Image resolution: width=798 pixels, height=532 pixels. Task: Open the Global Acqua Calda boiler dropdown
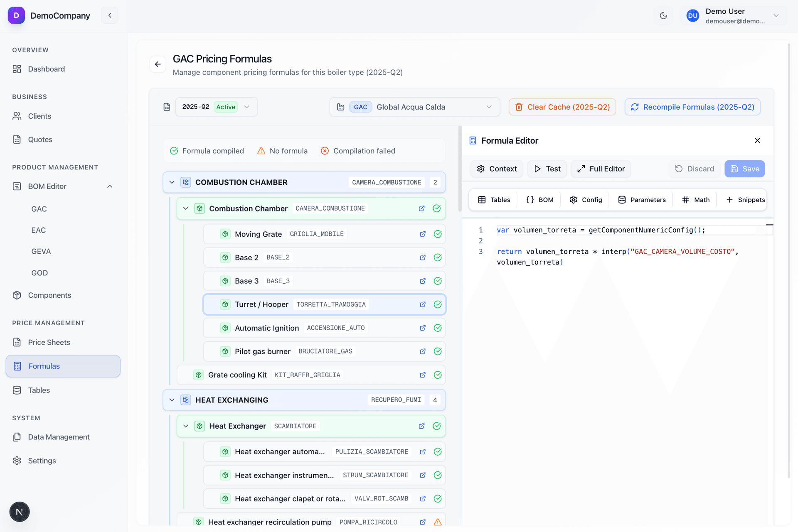tap(414, 107)
